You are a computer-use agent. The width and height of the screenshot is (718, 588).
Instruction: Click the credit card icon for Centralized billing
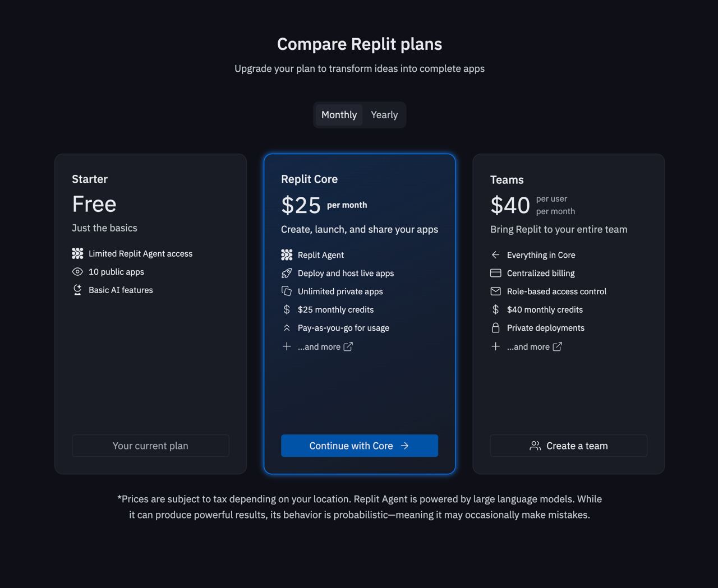click(x=496, y=273)
